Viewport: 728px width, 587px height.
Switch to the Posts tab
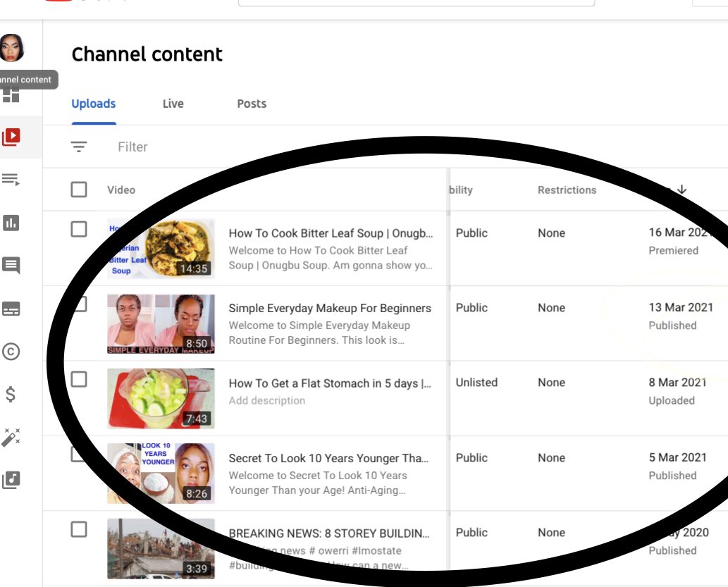[x=252, y=104]
